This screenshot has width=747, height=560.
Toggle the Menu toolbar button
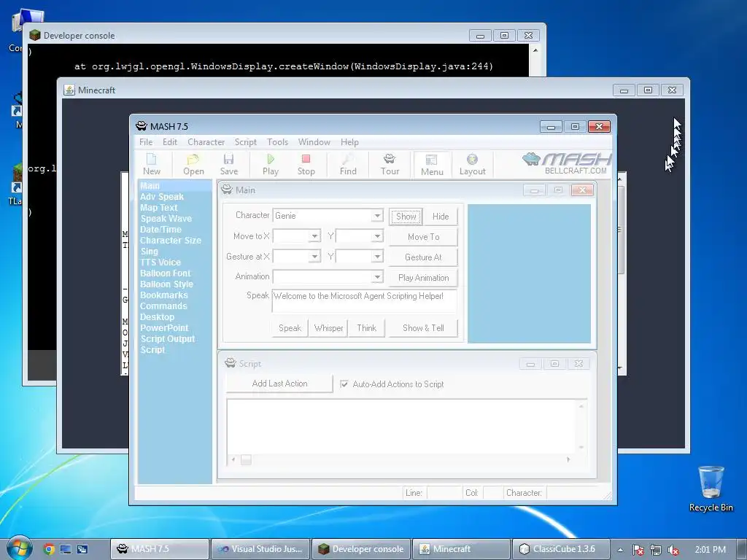point(432,165)
